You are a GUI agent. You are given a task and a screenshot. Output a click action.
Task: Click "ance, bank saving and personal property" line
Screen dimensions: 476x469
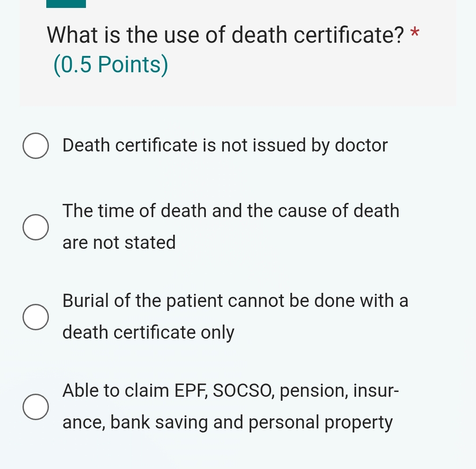pyautogui.click(x=227, y=422)
